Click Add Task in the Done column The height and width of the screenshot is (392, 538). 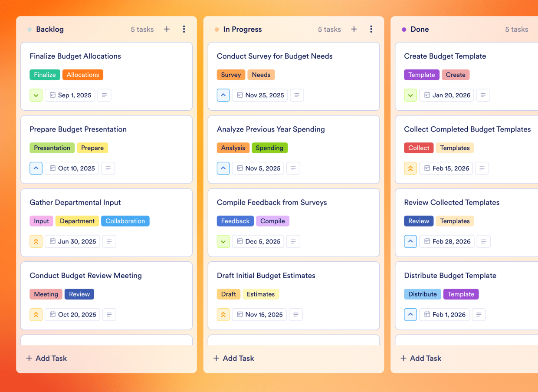click(x=420, y=358)
